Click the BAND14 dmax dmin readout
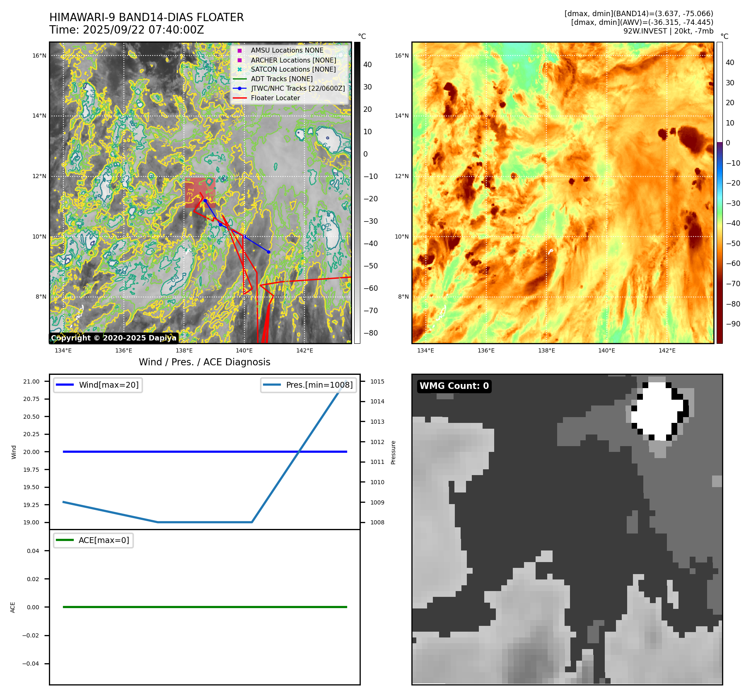751x700 pixels. (x=639, y=14)
